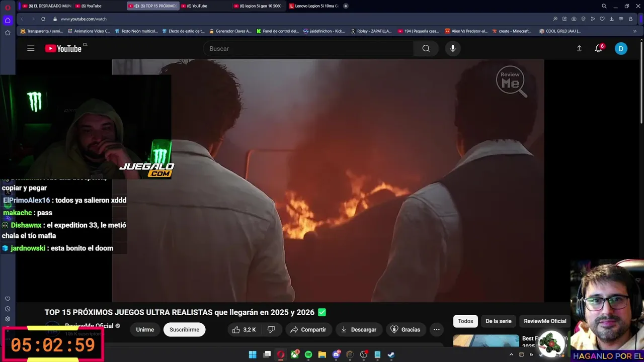Take a snapshot with camera icon
The image size is (644, 362).
pos(574,19)
